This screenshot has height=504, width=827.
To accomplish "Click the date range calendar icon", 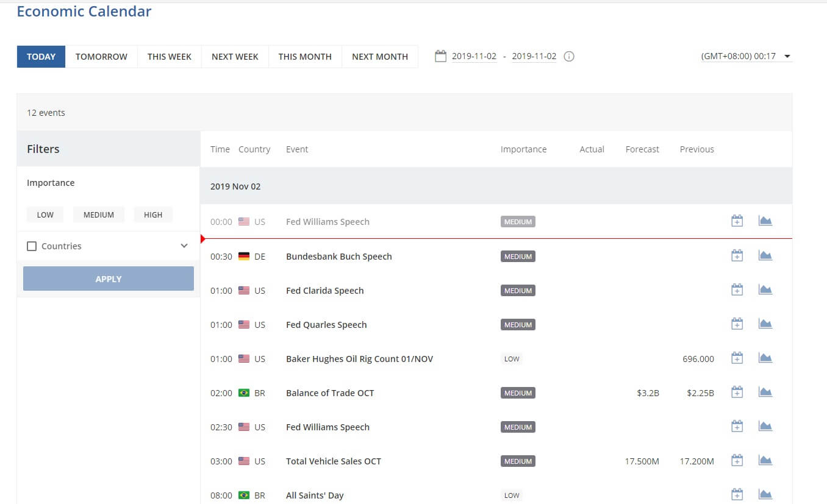I will (x=440, y=56).
